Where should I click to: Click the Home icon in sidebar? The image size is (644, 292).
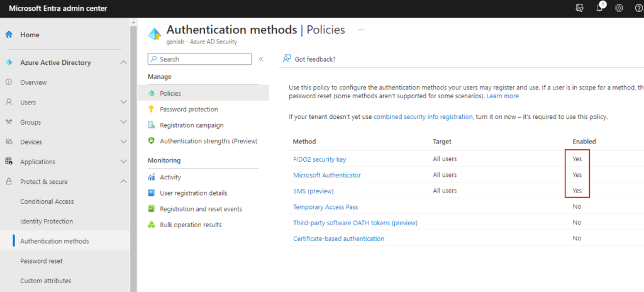point(9,35)
